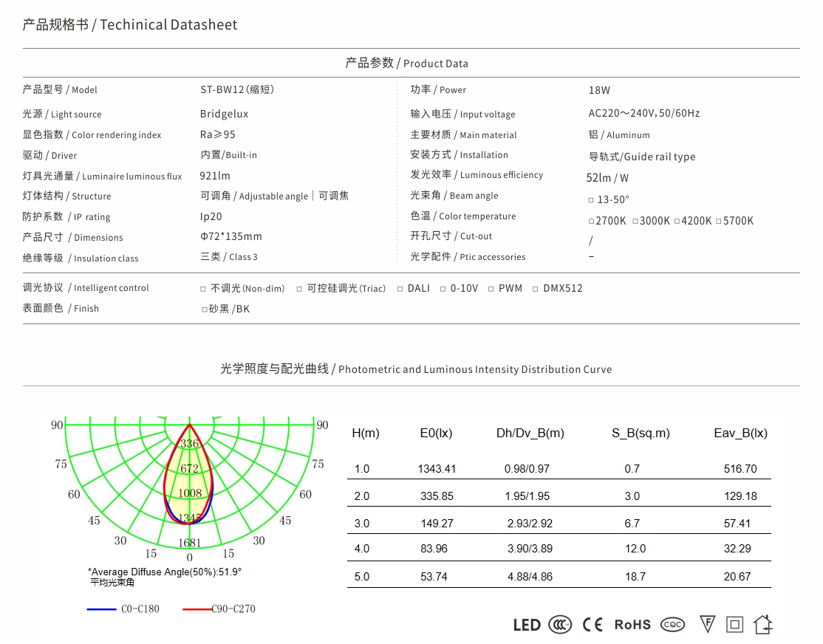823x644 pixels.
Task: Click the Adjustable angle structure value
Action: click(x=273, y=196)
